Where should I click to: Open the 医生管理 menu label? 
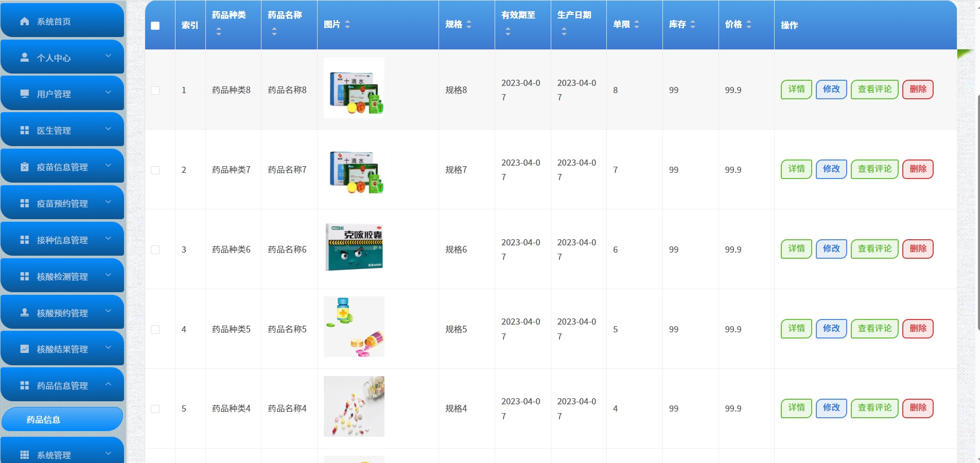pos(54,131)
